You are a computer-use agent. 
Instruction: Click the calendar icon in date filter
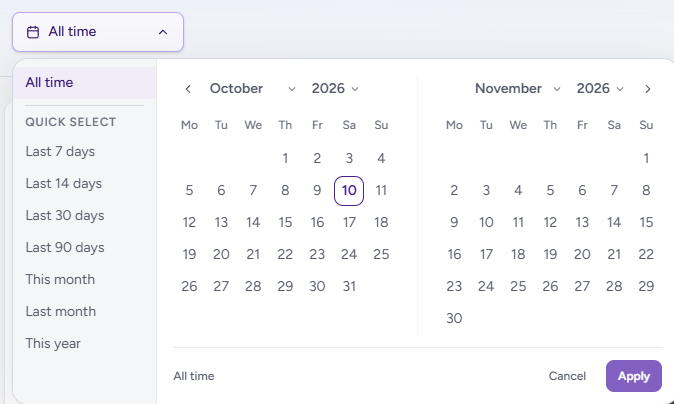33,32
